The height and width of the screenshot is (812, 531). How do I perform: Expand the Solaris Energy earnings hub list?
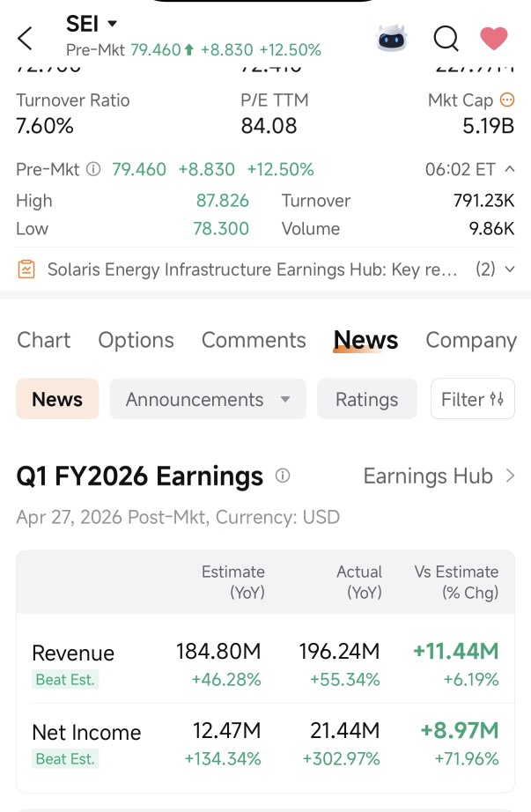pyautogui.click(x=510, y=269)
